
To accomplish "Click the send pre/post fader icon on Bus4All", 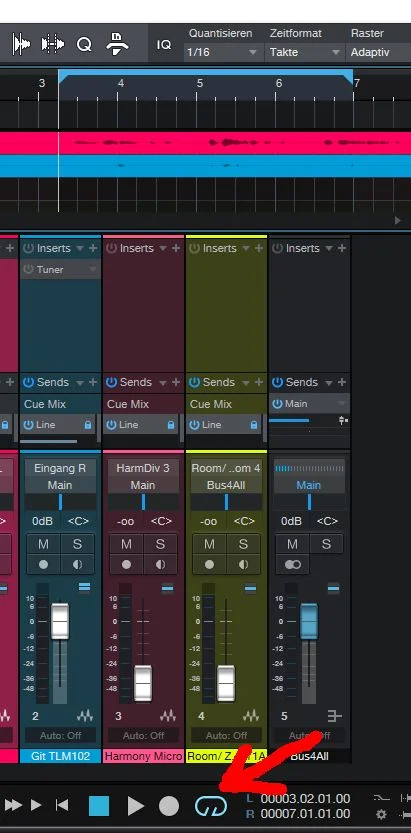I will [x=343, y=420].
